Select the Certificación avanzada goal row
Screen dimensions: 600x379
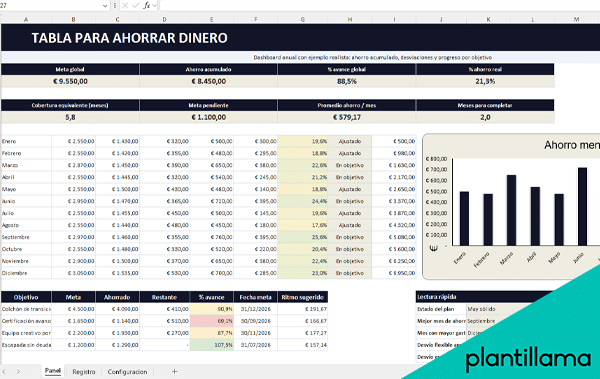coord(26,321)
